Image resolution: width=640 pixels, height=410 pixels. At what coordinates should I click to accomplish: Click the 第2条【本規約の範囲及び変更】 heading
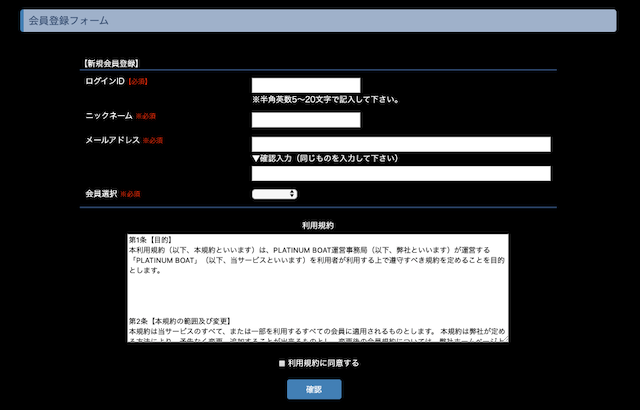click(180, 321)
